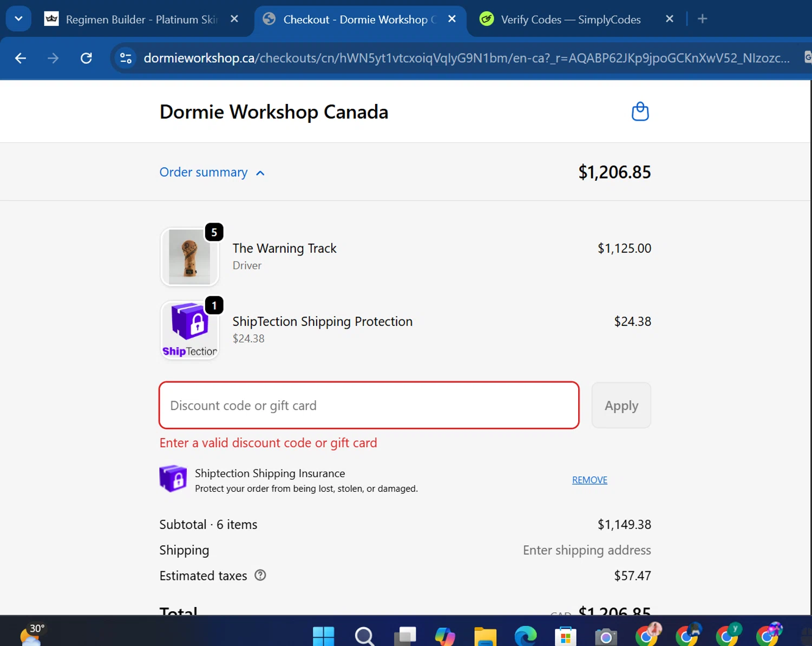Image resolution: width=812 pixels, height=646 pixels.
Task: Open a new browser tab
Action: coord(702,19)
